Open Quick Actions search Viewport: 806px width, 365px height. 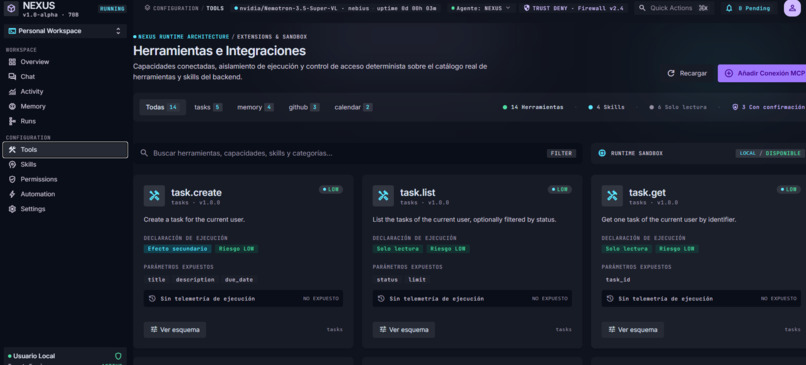point(674,8)
